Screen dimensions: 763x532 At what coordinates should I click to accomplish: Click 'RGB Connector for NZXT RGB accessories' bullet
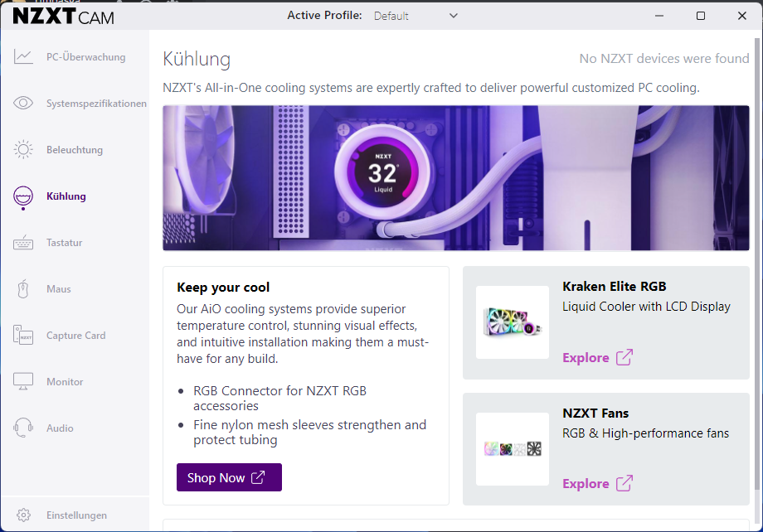point(279,399)
